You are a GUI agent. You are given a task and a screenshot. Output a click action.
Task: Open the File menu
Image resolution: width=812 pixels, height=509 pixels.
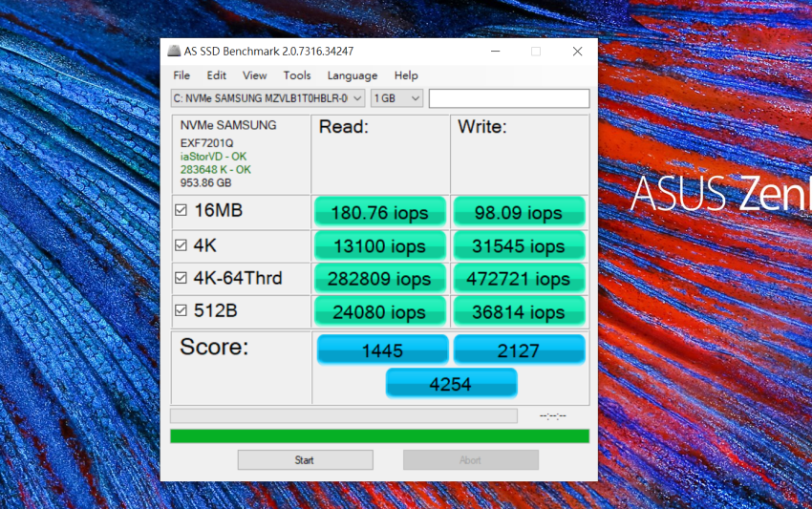click(182, 75)
